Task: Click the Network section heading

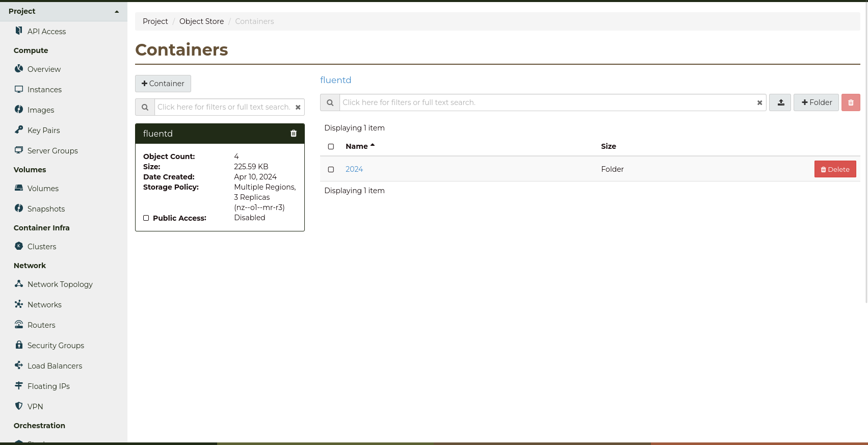Action: [30, 266]
